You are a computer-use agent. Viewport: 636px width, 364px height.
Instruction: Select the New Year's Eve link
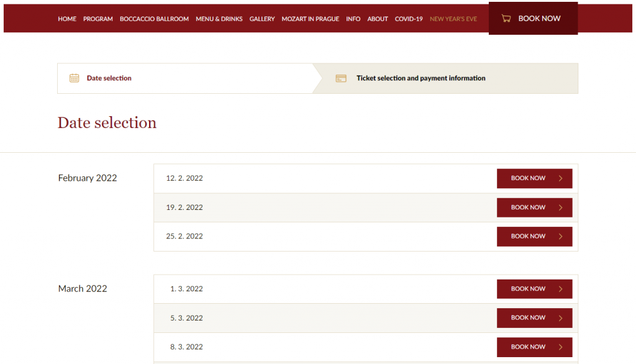(x=453, y=19)
